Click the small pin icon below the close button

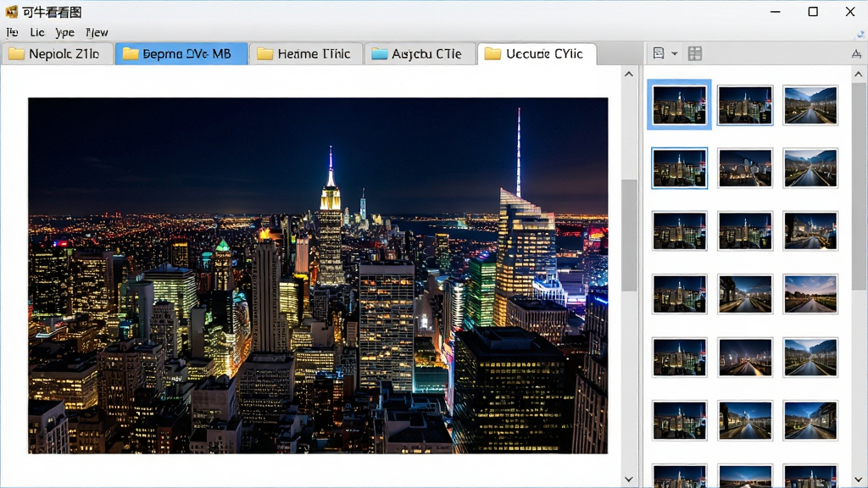pos(860,34)
